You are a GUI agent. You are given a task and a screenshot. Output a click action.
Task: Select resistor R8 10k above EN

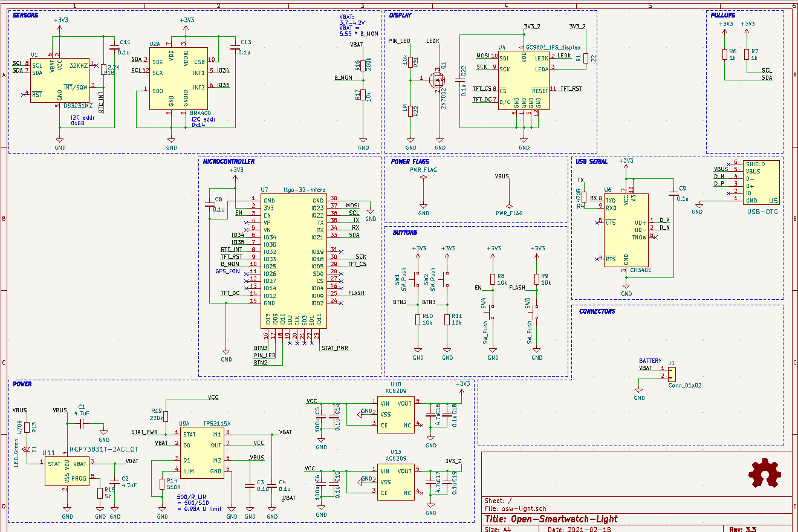tap(493, 279)
